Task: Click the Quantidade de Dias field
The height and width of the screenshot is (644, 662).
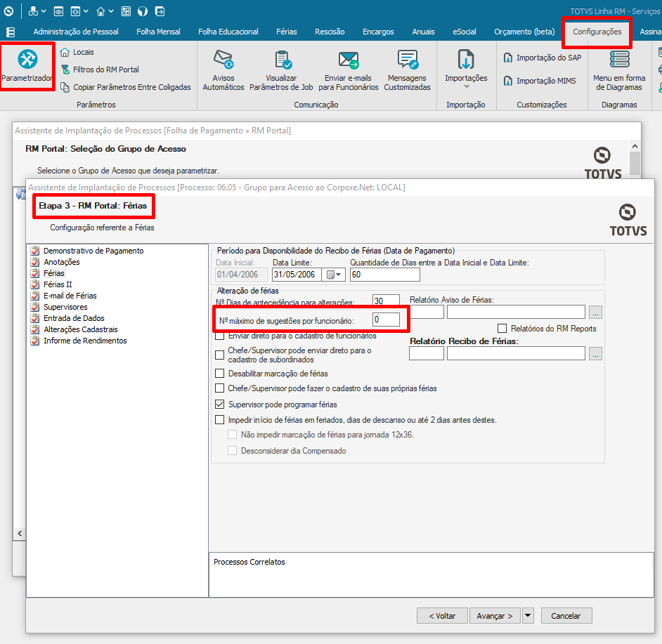Action: (385, 275)
